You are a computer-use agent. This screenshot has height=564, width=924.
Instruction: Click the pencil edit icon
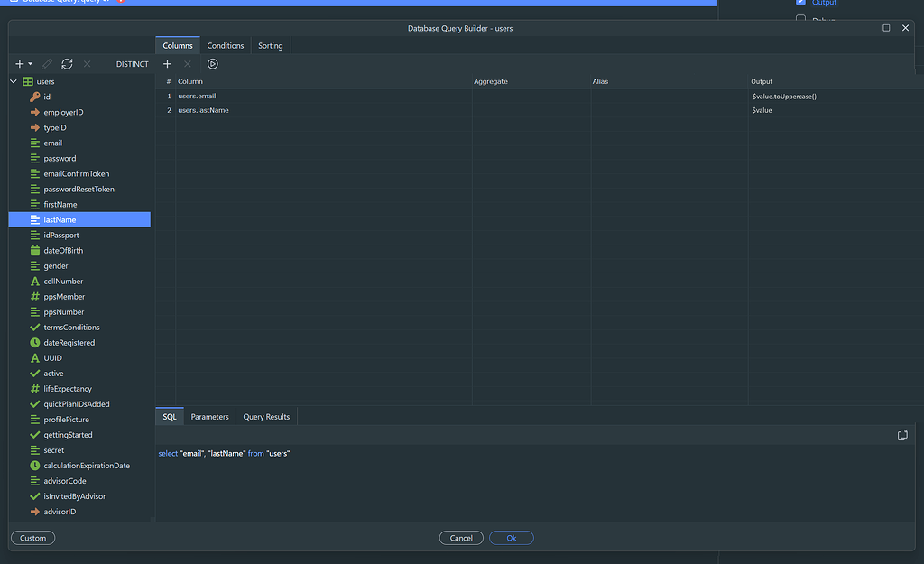tap(47, 64)
